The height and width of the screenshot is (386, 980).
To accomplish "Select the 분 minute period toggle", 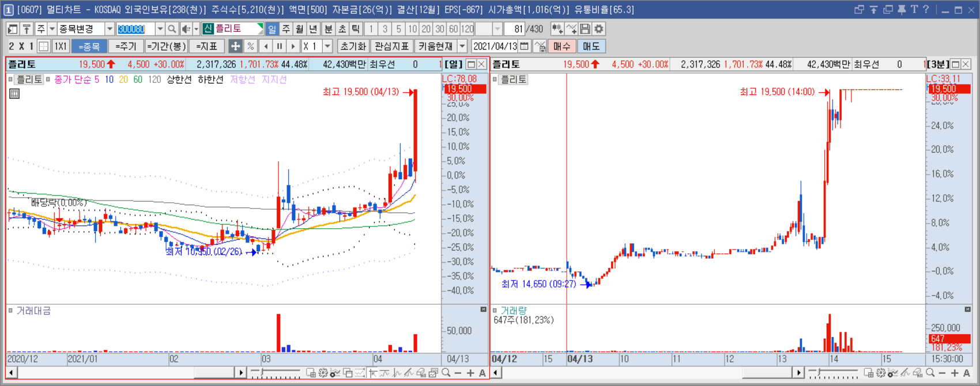I will click(328, 29).
